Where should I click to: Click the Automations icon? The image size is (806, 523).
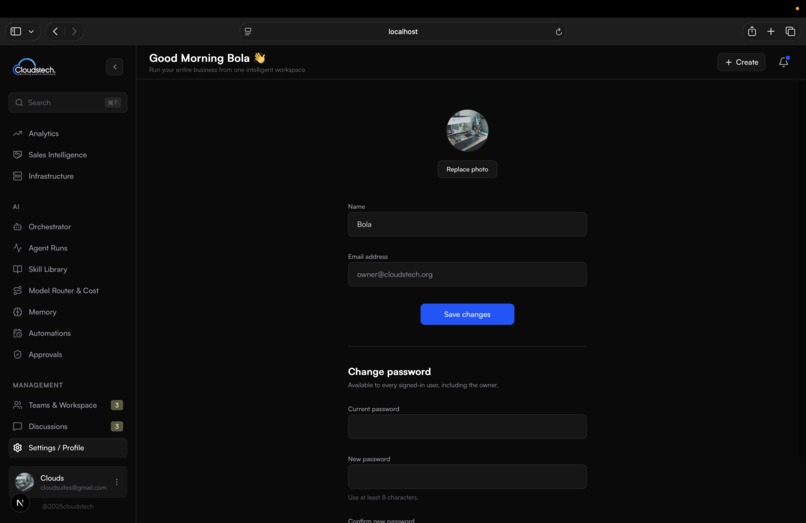(x=17, y=333)
